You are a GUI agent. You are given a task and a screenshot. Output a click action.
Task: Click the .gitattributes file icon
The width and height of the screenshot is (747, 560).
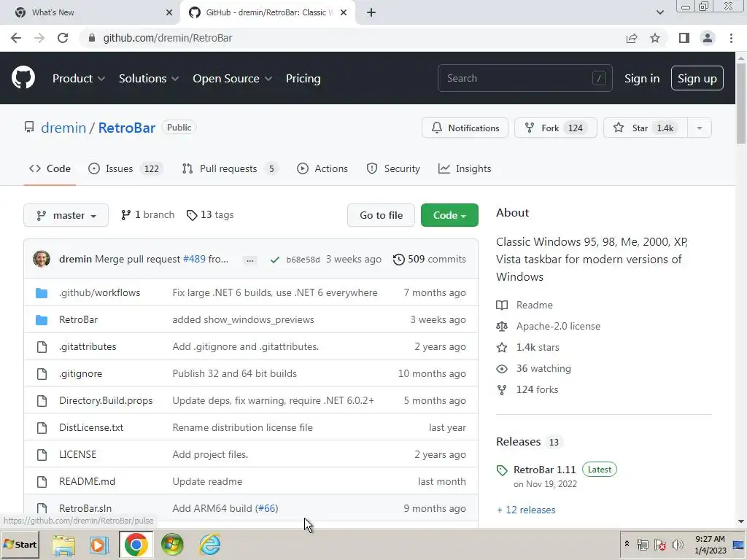point(42,346)
